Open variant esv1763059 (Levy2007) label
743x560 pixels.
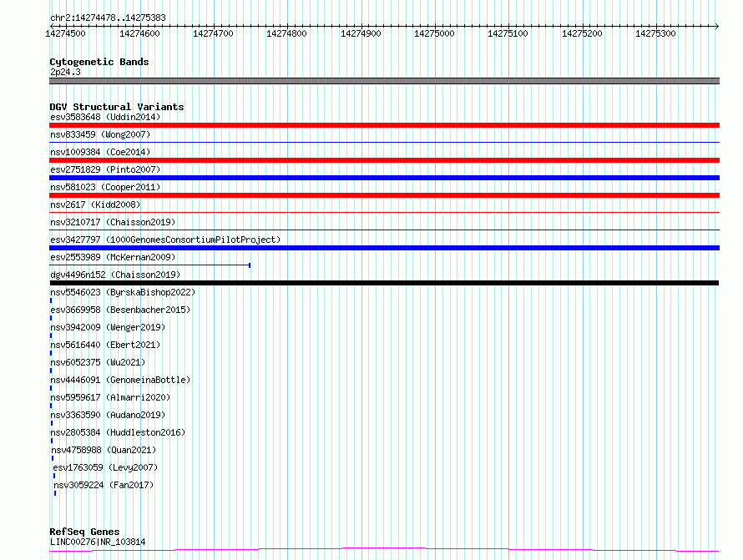105,467
